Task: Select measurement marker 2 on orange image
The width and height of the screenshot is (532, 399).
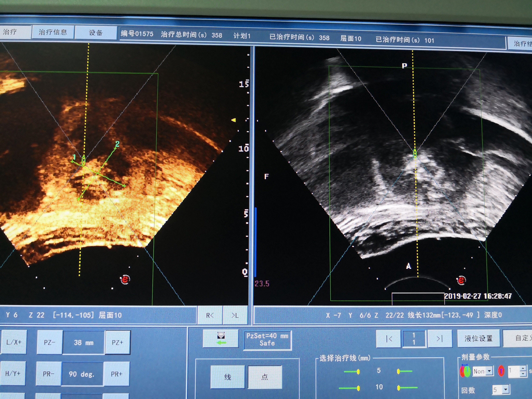Action: tap(117, 144)
